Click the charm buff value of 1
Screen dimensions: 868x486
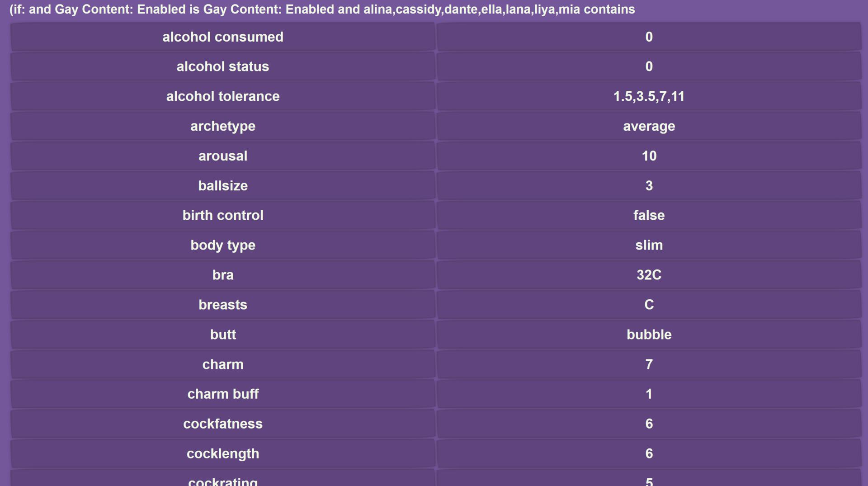pos(649,394)
